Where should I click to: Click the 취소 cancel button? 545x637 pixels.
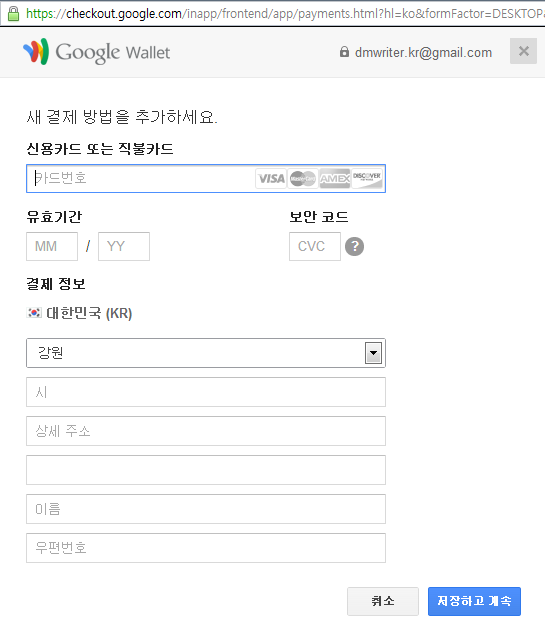pos(383,601)
